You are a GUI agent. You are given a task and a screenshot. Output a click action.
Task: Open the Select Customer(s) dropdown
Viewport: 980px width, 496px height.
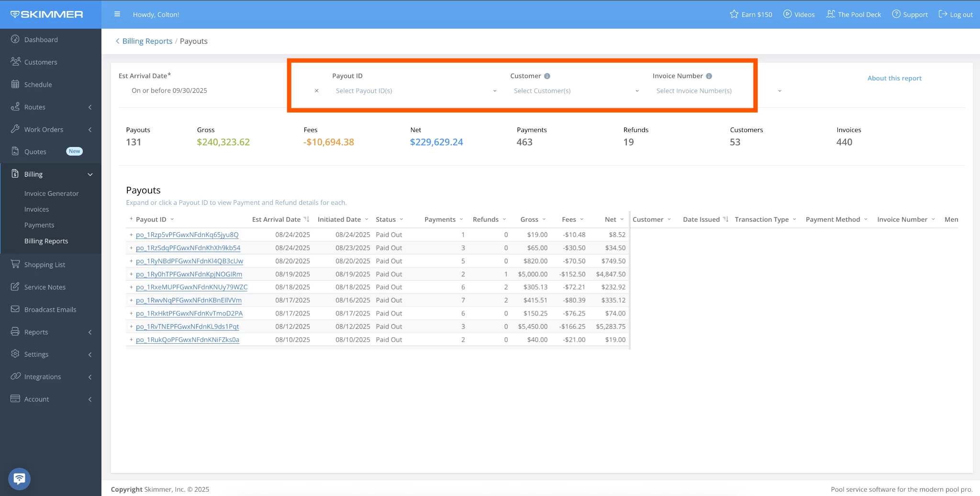pyautogui.click(x=576, y=91)
